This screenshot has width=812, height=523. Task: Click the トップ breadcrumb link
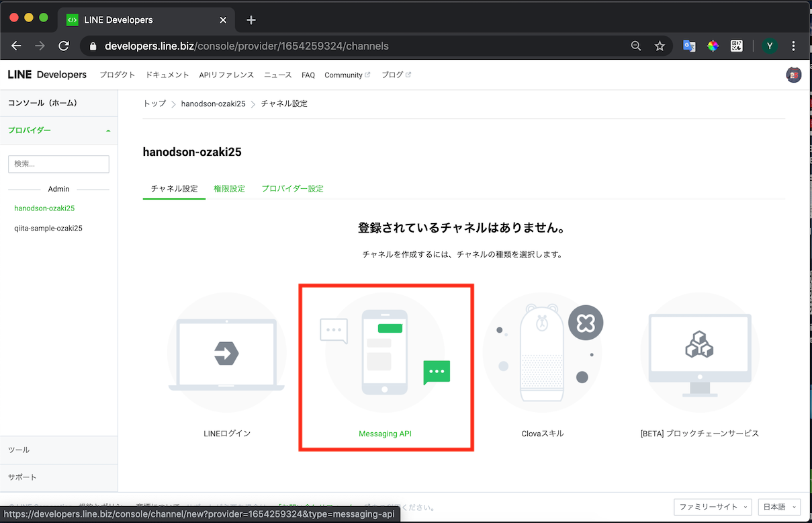click(x=154, y=104)
